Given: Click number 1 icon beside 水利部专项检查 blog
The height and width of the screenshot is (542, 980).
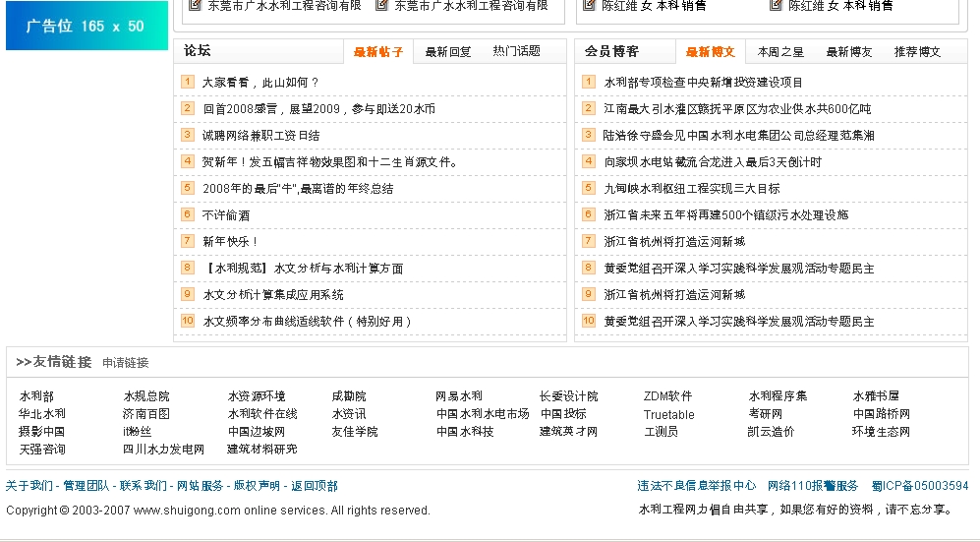Looking at the screenshot, I should point(588,82).
